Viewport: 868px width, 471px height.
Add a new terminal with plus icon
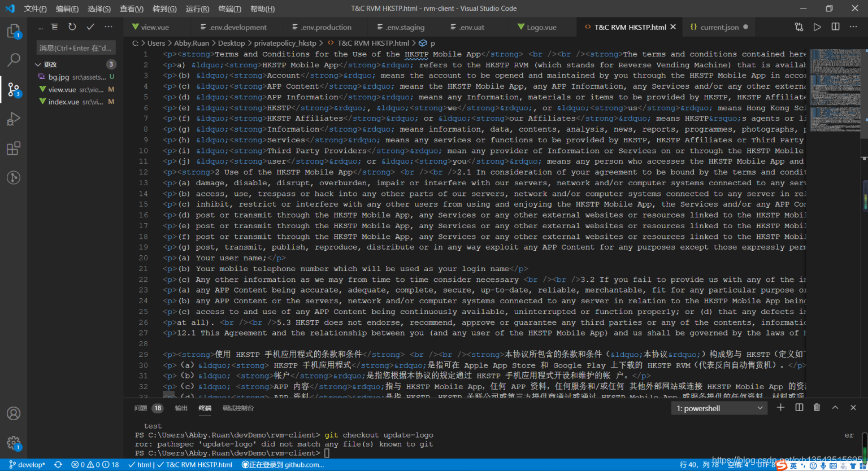click(x=780, y=408)
